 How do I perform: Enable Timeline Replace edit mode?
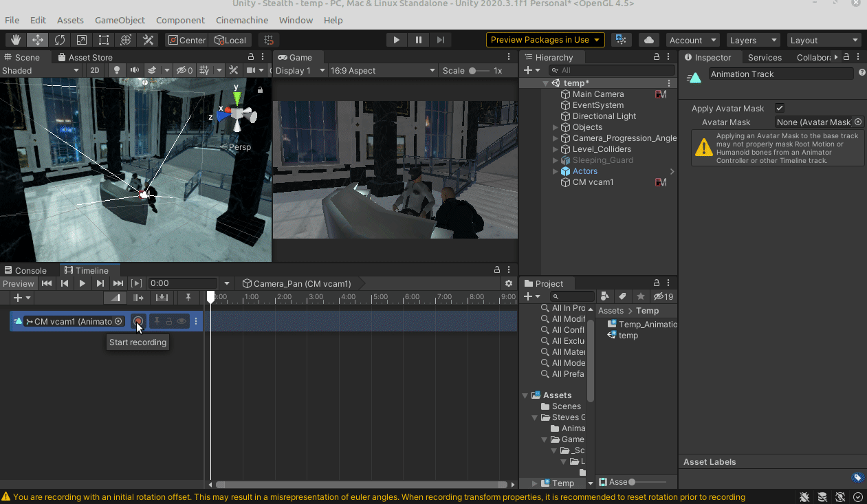(162, 298)
